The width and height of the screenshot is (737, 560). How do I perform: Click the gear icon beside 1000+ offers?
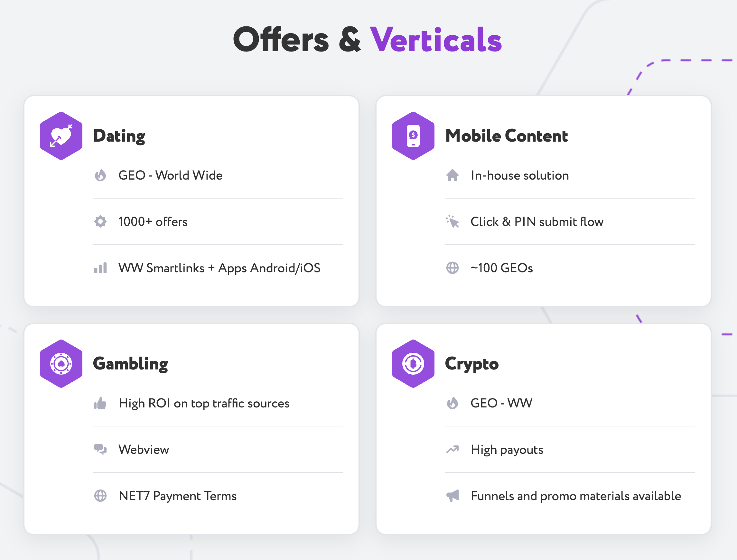pos(100,222)
